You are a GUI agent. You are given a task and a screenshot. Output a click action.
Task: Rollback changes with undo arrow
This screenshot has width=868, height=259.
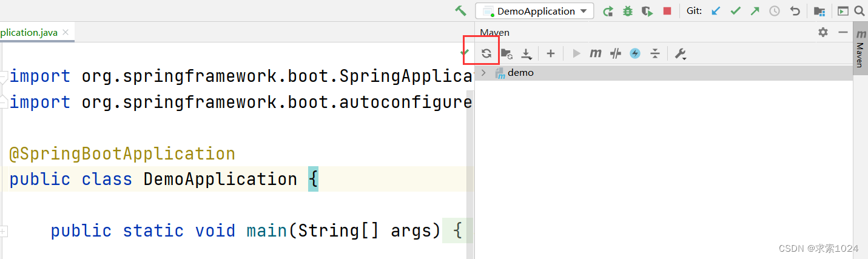(x=795, y=11)
